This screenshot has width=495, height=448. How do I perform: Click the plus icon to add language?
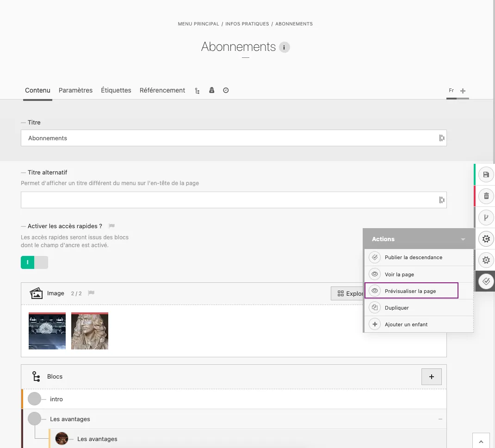463,91
